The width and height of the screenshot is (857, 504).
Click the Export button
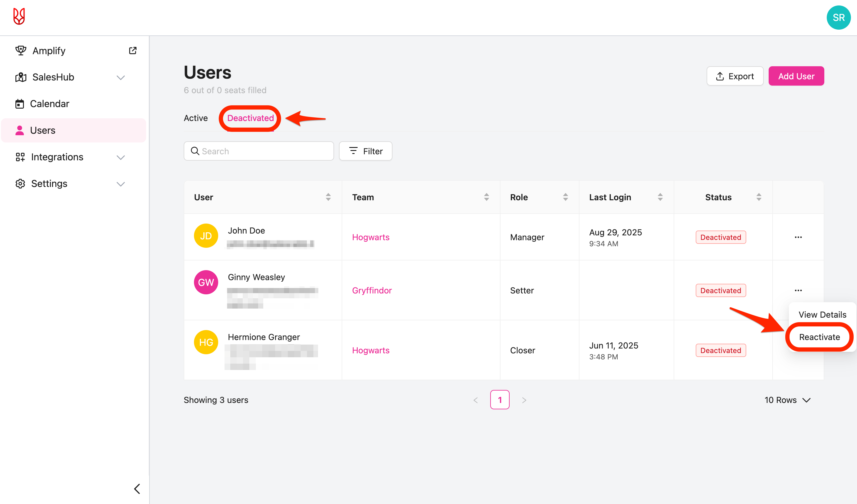pos(734,76)
